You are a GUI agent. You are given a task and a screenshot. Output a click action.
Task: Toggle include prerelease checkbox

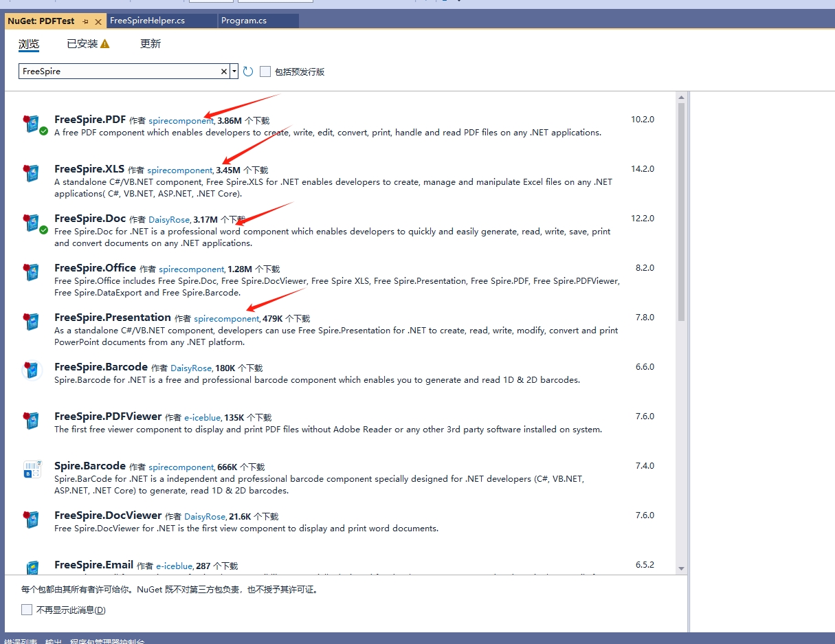[x=265, y=71]
